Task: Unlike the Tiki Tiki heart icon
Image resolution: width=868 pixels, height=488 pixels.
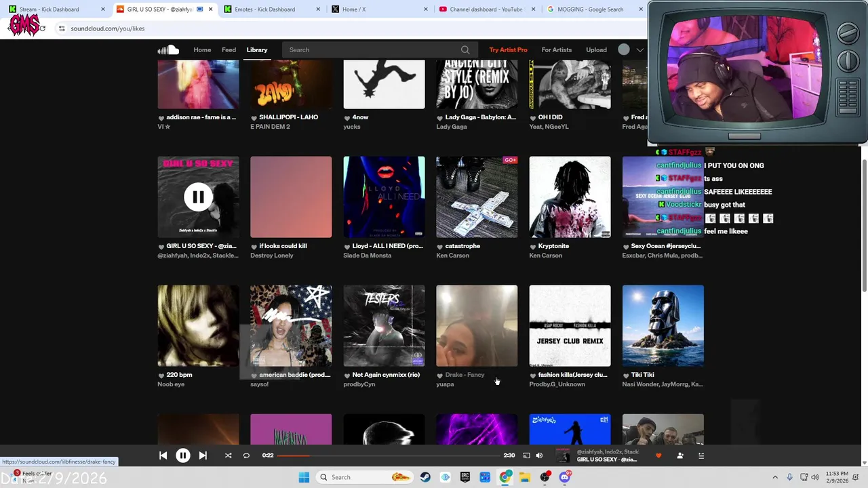Action: [x=626, y=375]
